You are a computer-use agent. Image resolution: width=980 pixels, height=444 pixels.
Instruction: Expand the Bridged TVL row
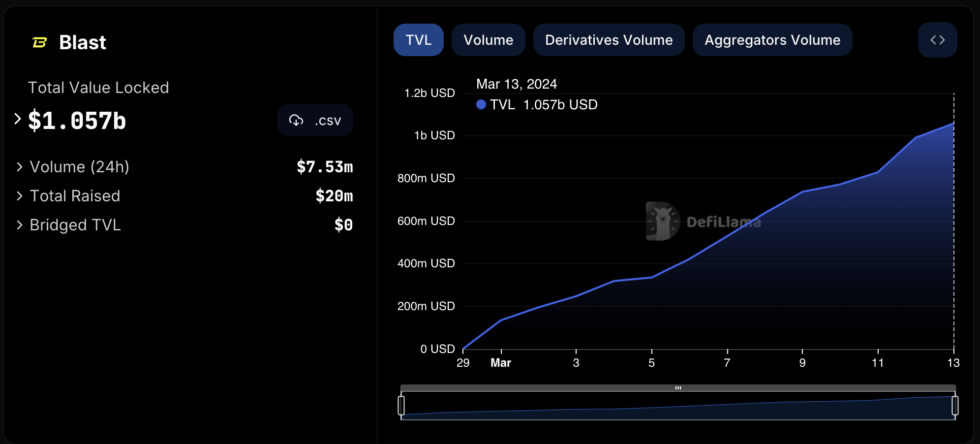(x=20, y=225)
